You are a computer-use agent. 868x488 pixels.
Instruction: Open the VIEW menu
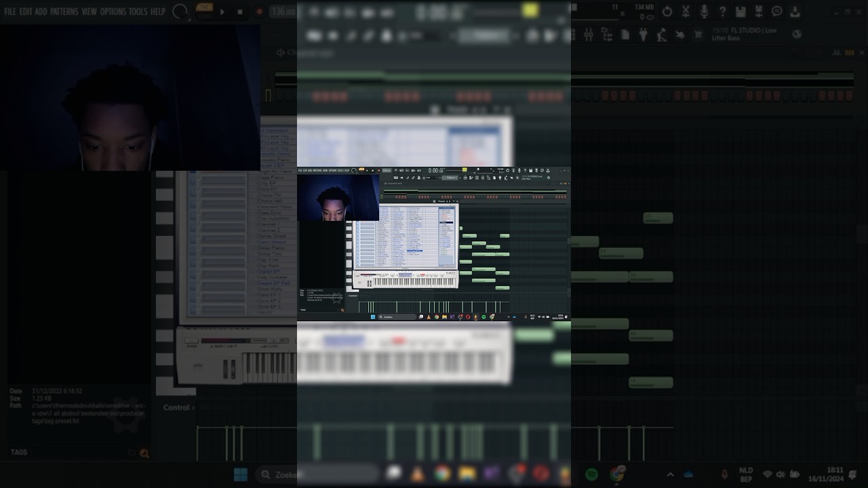(90, 12)
